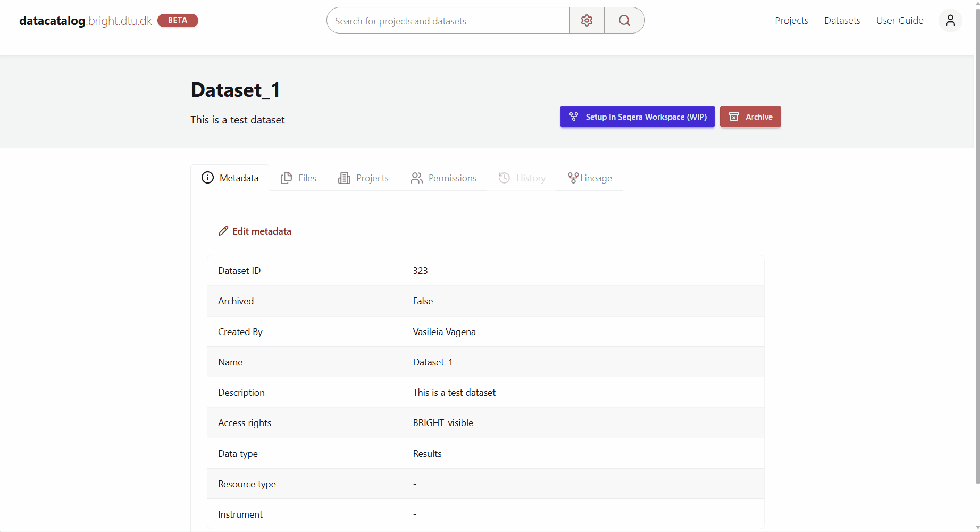
Task: Open the user profile avatar icon
Action: 950,21
